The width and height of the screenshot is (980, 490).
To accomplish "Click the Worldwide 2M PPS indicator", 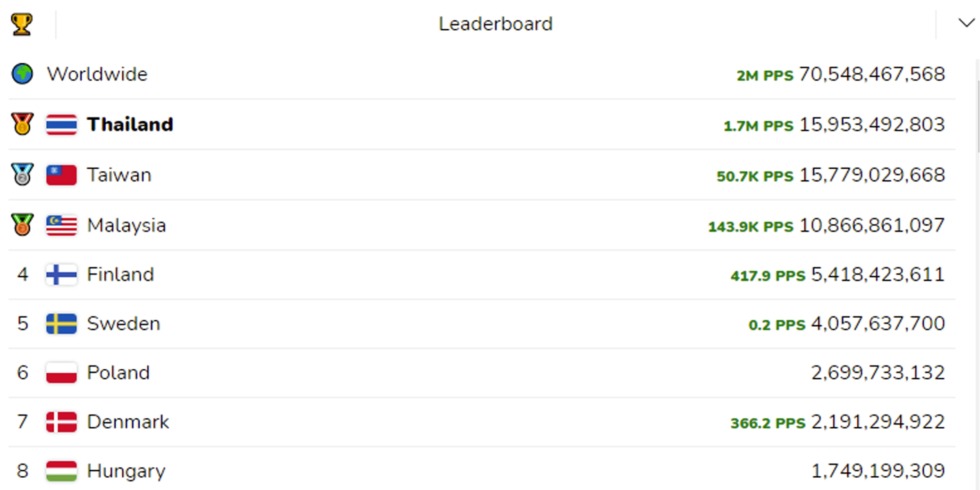I will [764, 75].
